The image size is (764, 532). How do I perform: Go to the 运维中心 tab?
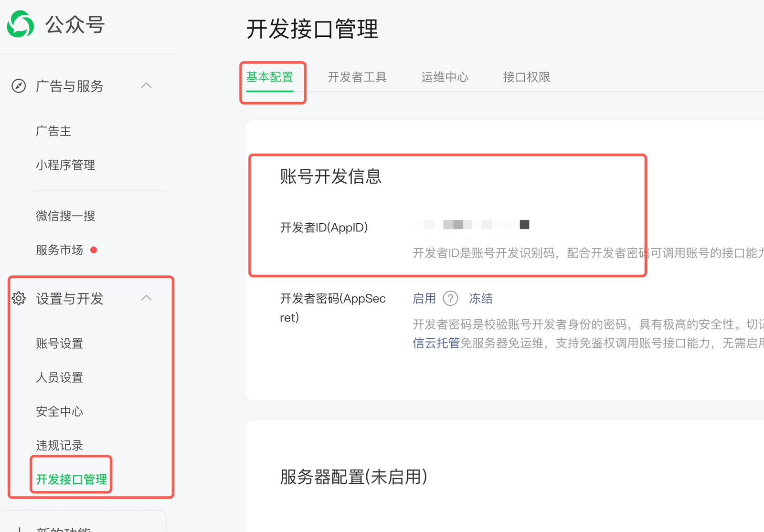click(x=445, y=77)
